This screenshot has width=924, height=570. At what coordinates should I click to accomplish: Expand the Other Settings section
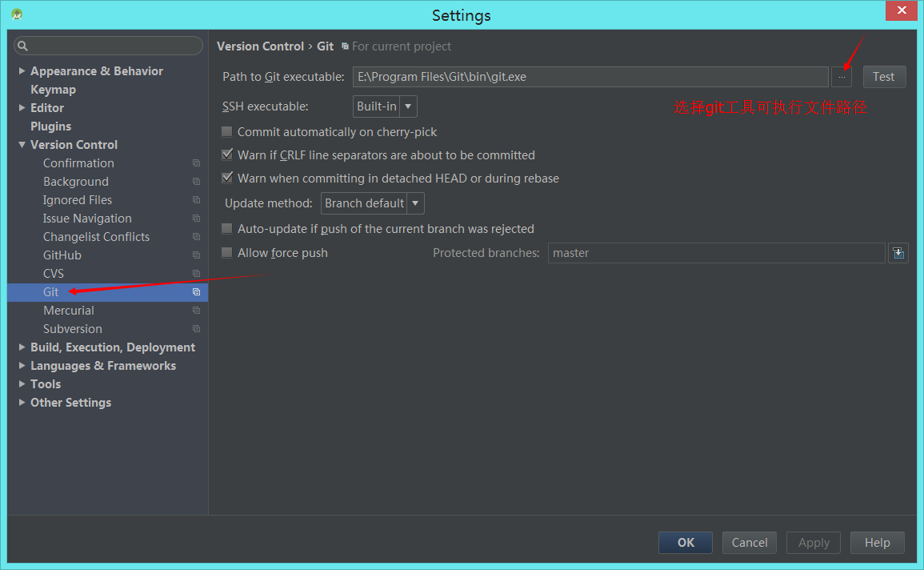[22, 403]
